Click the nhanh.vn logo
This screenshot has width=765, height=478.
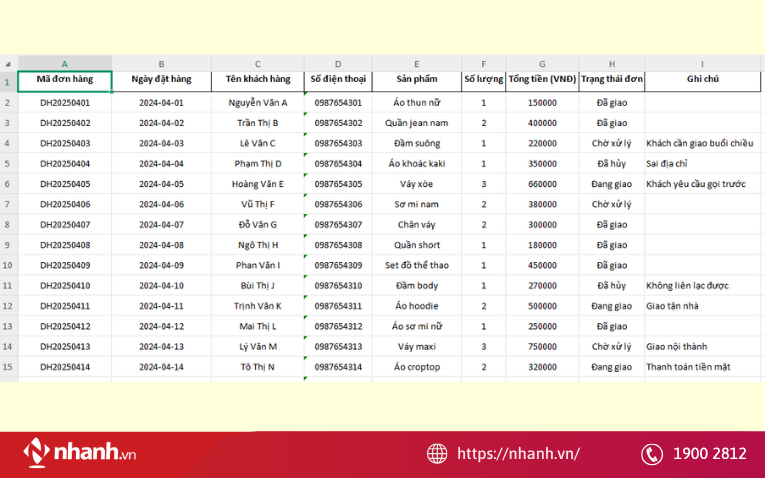(80, 453)
